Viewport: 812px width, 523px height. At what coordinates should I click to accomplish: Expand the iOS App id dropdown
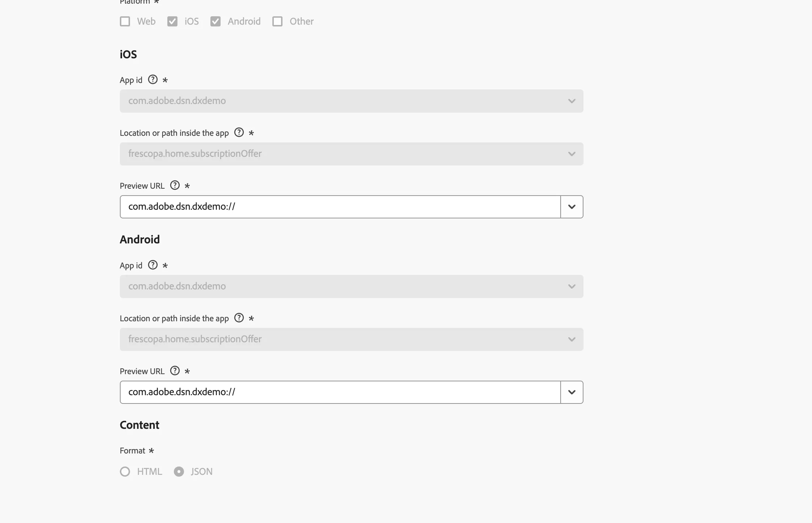(351, 101)
